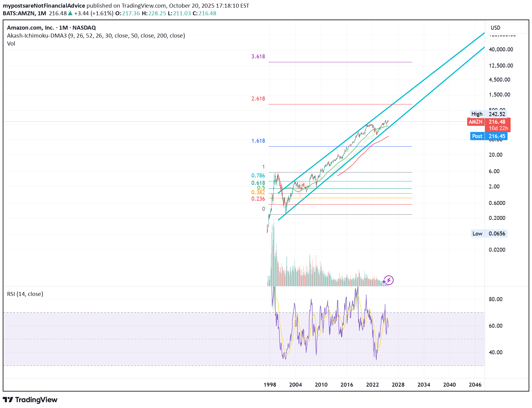532x408 pixels.
Task: Open the USD currency selector
Action: 496,28
